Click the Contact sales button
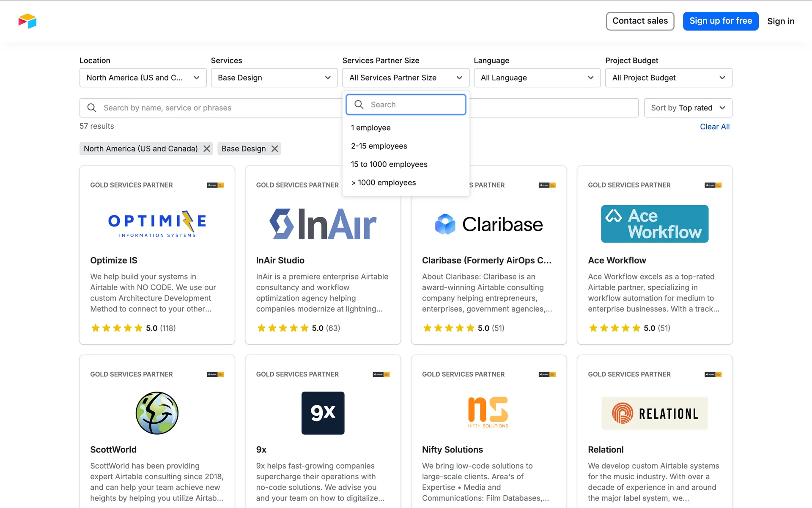The height and width of the screenshot is (508, 812). [x=640, y=21]
